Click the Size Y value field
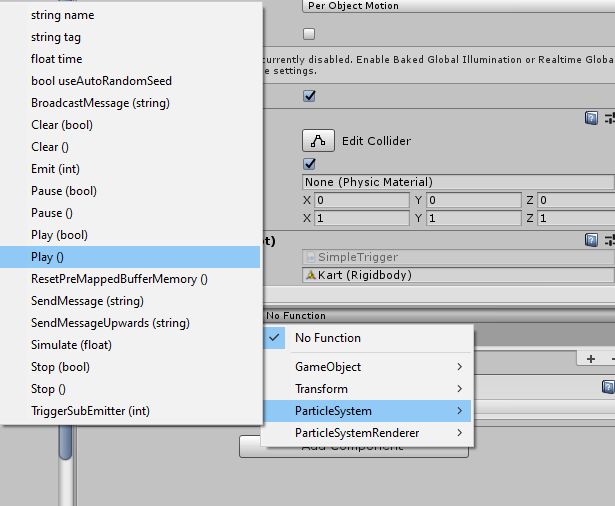The height and width of the screenshot is (506, 615). point(474,218)
